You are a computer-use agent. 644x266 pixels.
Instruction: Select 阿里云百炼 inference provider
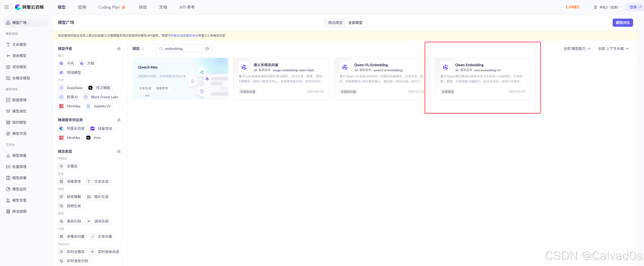72,129
